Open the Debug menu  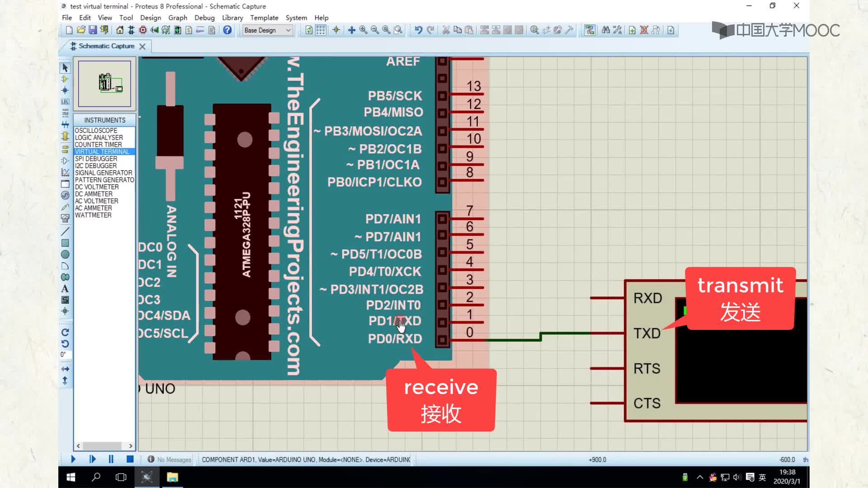point(204,18)
